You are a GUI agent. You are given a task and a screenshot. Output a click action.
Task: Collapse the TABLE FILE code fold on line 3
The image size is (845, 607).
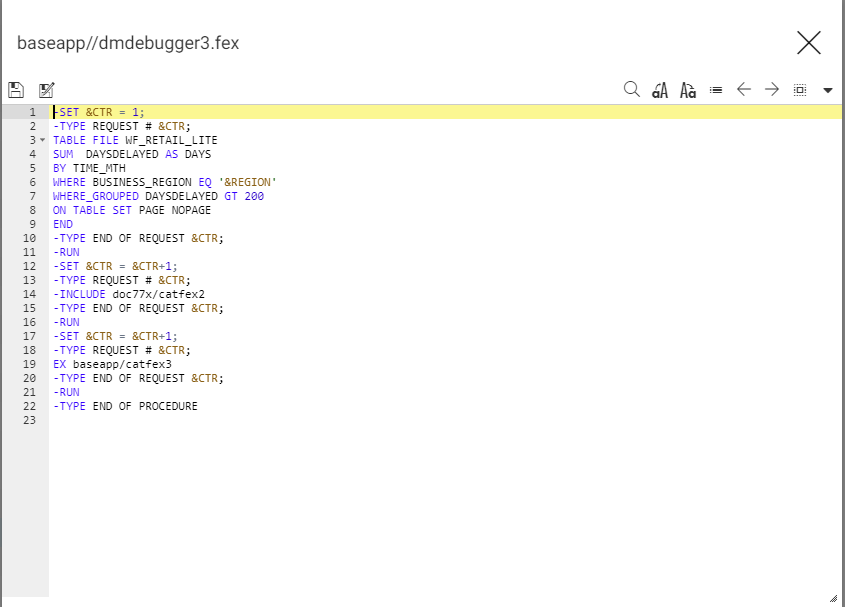click(43, 140)
